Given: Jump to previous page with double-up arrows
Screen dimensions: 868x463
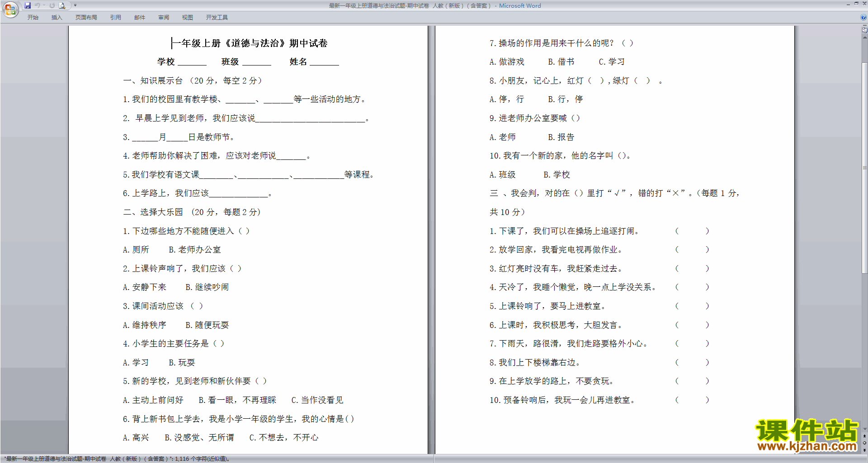Looking at the screenshot, I should 864,436.
